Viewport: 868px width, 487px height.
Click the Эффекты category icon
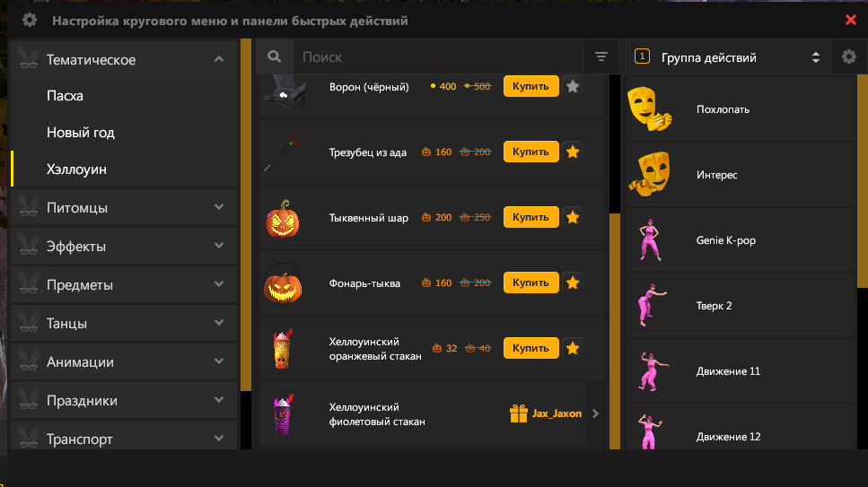point(29,246)
